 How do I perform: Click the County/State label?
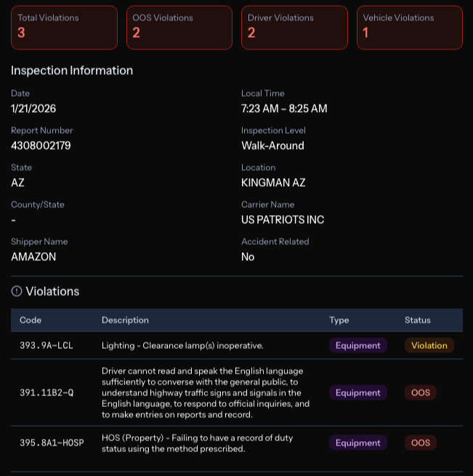(38, 205)
